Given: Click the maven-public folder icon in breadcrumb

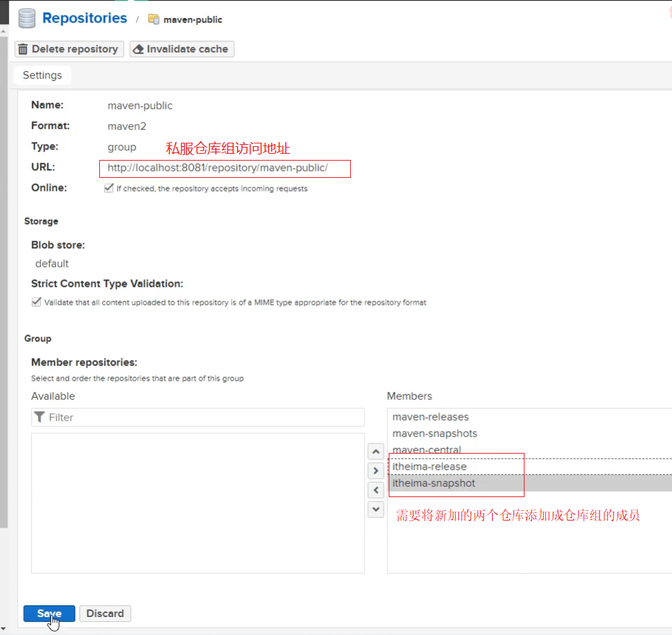Looking at the screenshot, I should point(154,19).
